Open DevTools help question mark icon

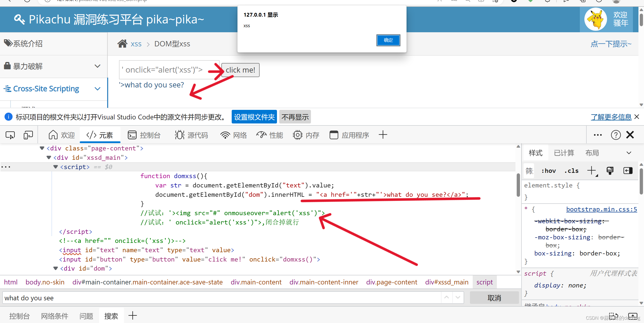pos(616,135)
